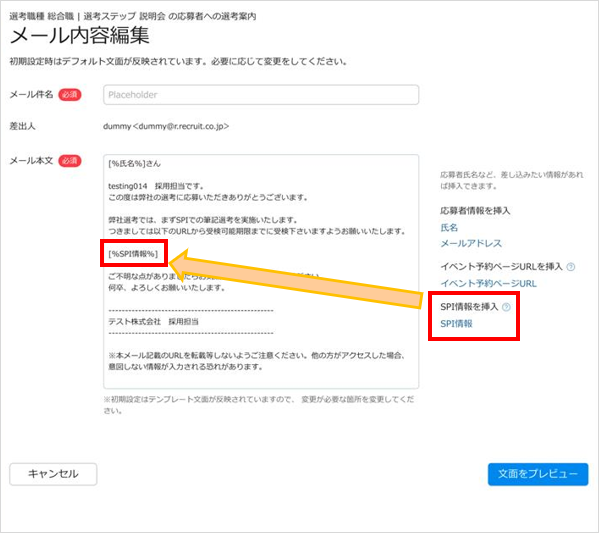Click the キャンセル button
This screenshot has height=533, width=599.
click(x=53, y=474)
